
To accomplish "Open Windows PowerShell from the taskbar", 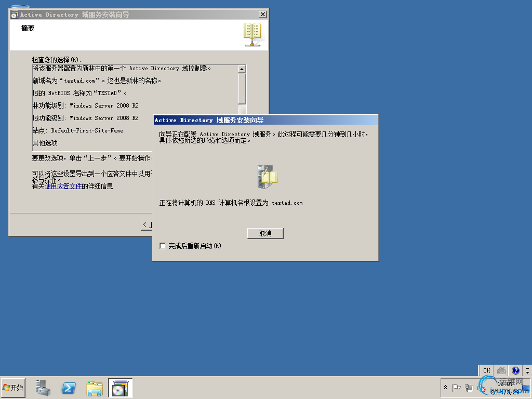I will point(69,388).
